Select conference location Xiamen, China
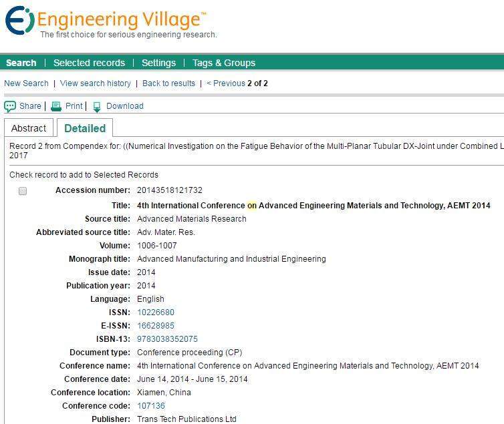The width and height of the screenshot is (504, 424). click(164, 393)
